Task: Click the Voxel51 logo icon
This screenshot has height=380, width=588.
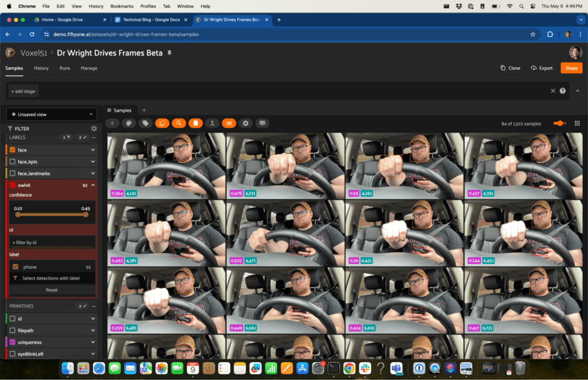Action: pos(10,53)
